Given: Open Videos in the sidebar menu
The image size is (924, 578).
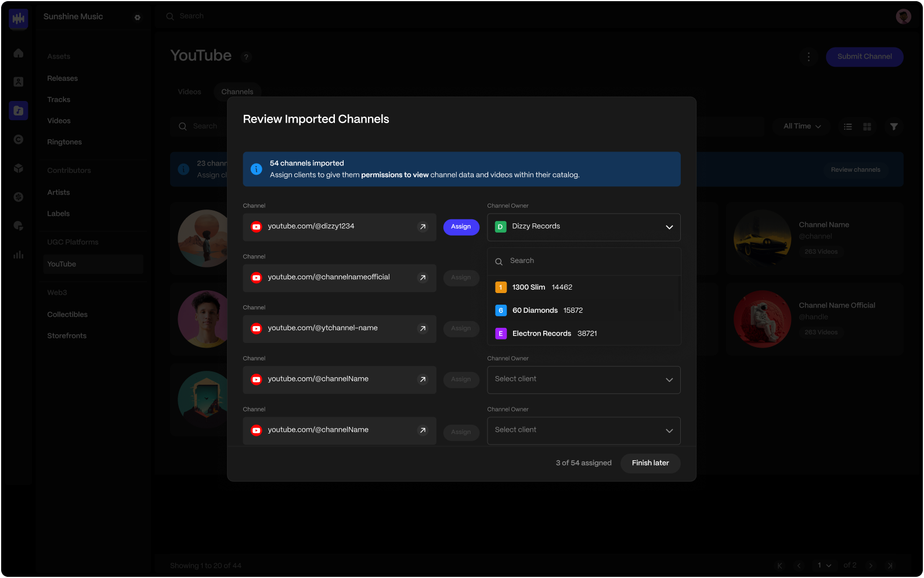Looking at the screenshot, I should click(59, 121).
